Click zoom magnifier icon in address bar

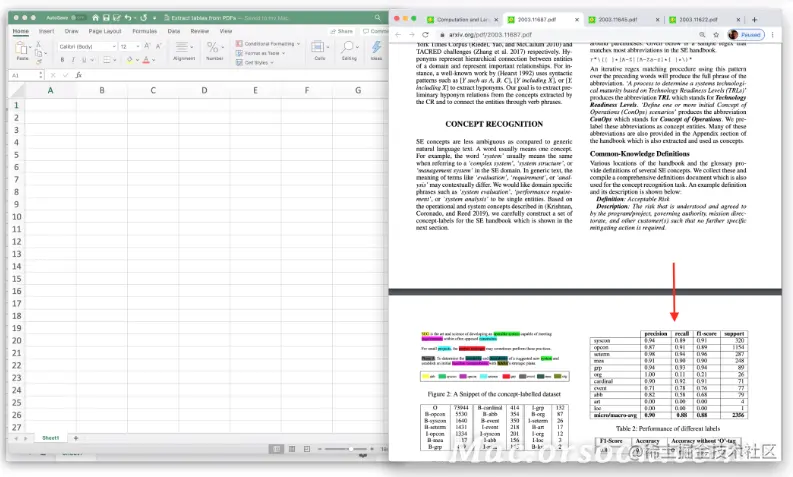coord(702,35)
